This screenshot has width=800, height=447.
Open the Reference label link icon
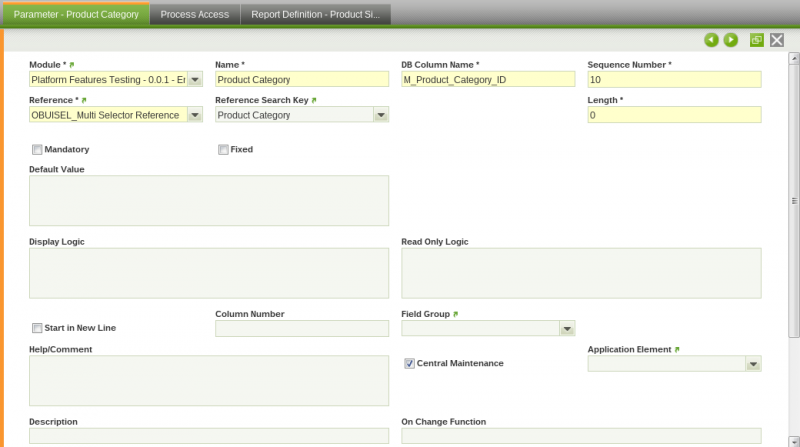(x=84, y=101)
